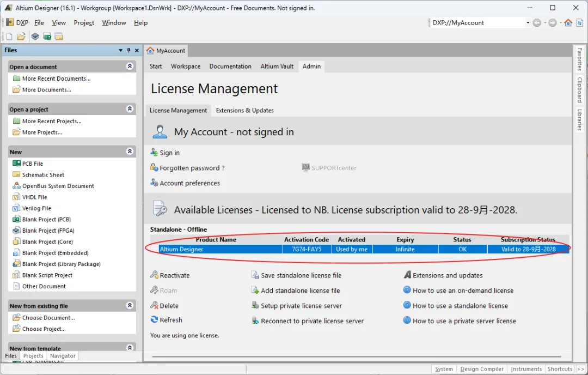
Task: Collapse the New section
Action: (130, 151)
